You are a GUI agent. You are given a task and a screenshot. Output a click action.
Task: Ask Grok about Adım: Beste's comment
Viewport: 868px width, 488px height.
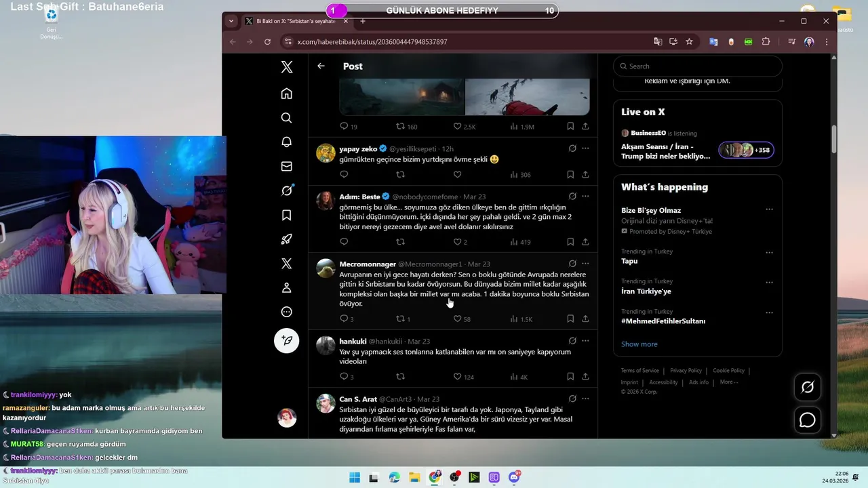[x=572, y=197]
